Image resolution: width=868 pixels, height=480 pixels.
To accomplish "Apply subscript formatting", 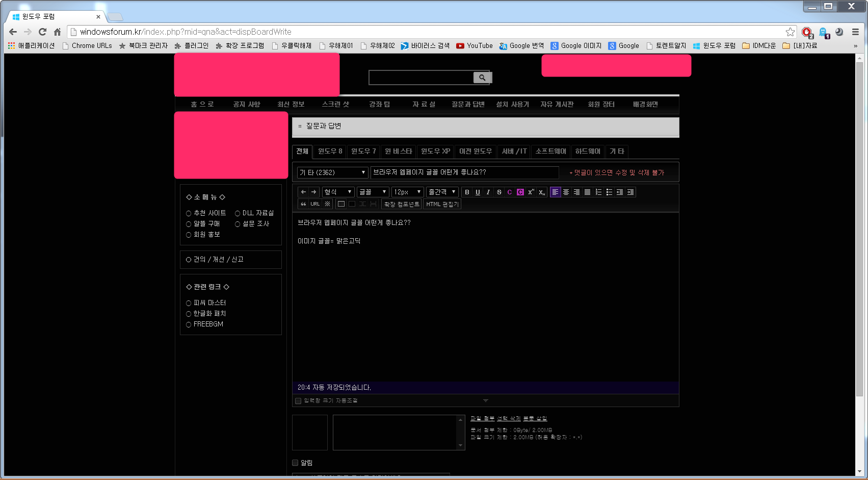I will [542, 192].
